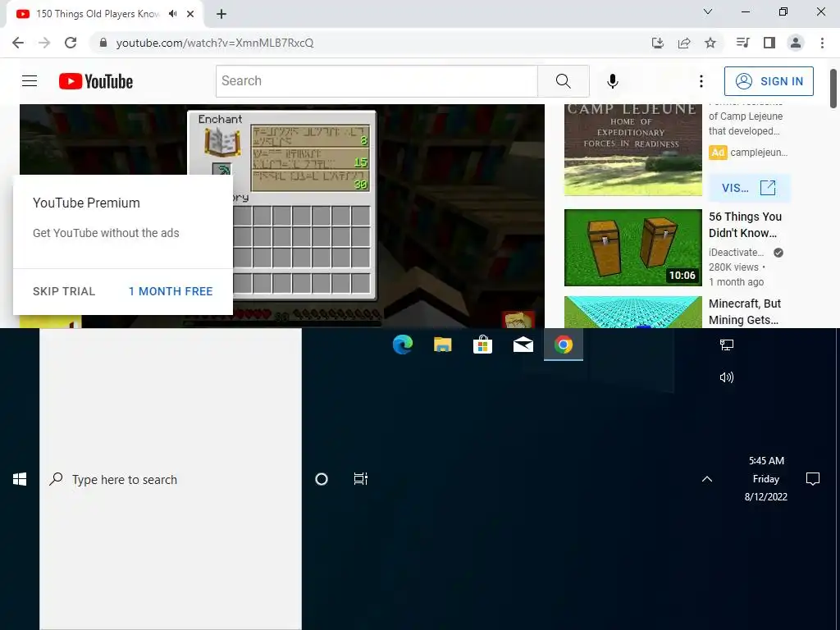Reload the YouTube page

pyautogui.click(x=71, y=43)
